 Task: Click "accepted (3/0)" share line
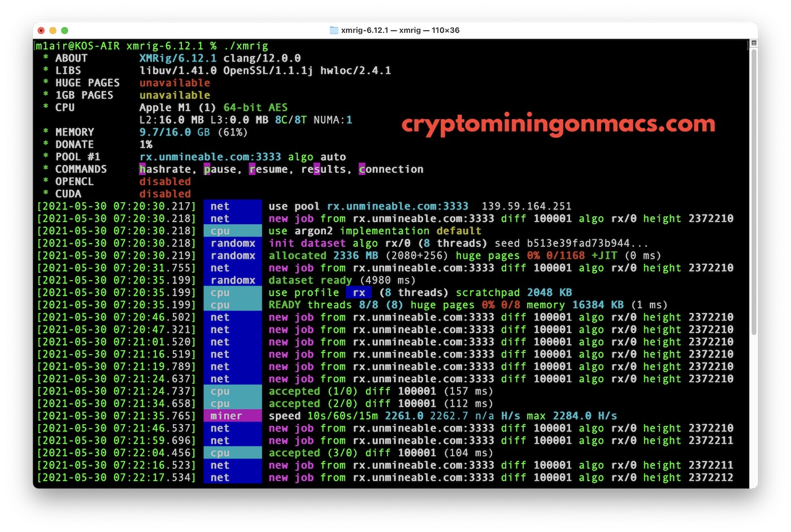pyautogui.click(x=314, y=453)
